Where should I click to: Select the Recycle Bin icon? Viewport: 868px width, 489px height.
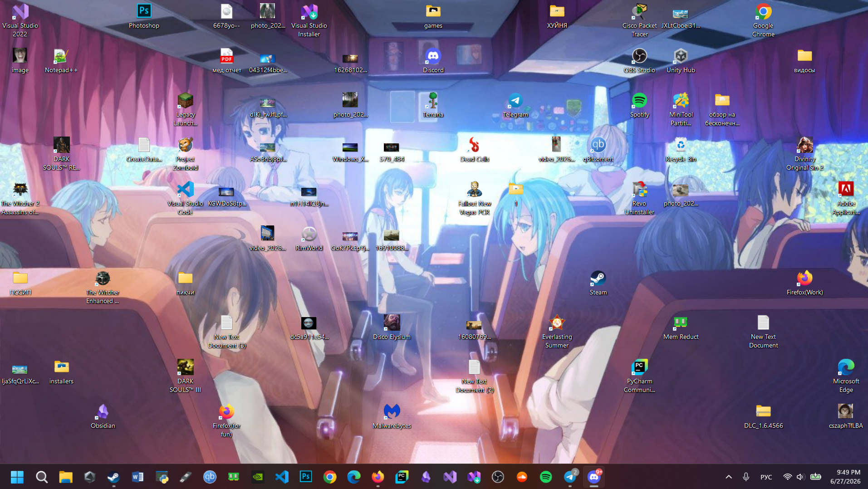click(681, 150)
